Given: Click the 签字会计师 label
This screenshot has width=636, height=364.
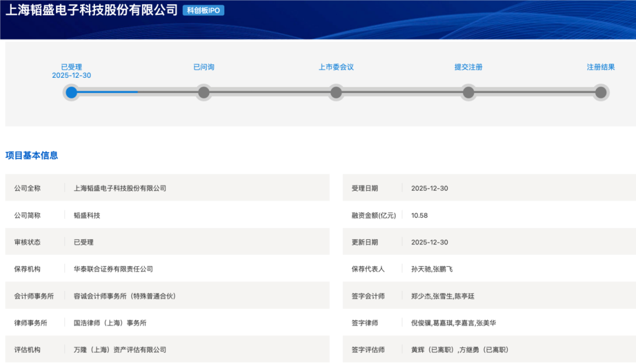Looking at the screenshot, I should tap(368, 296).
